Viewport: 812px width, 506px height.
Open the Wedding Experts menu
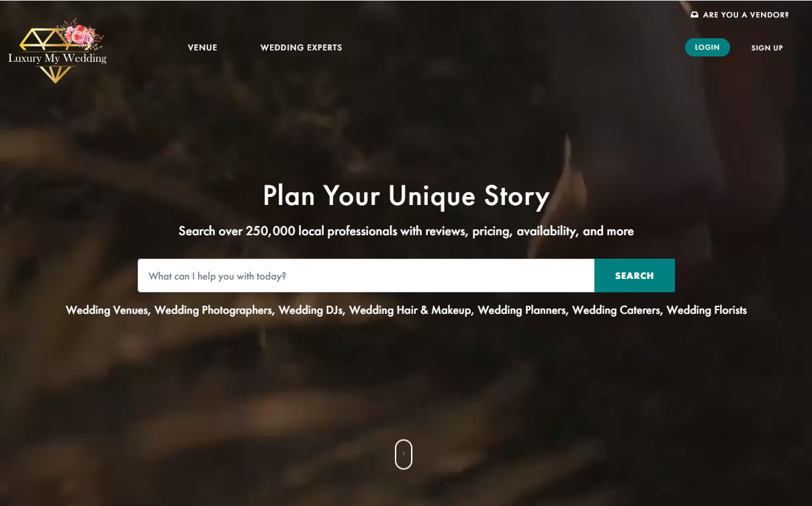301,48
